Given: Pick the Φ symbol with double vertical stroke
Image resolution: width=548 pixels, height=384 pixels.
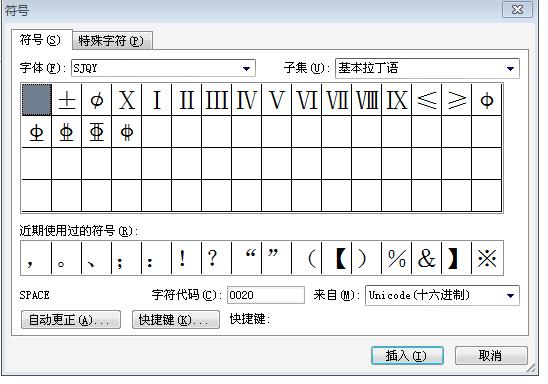Looking at the screenshot, I should point(127,132).
